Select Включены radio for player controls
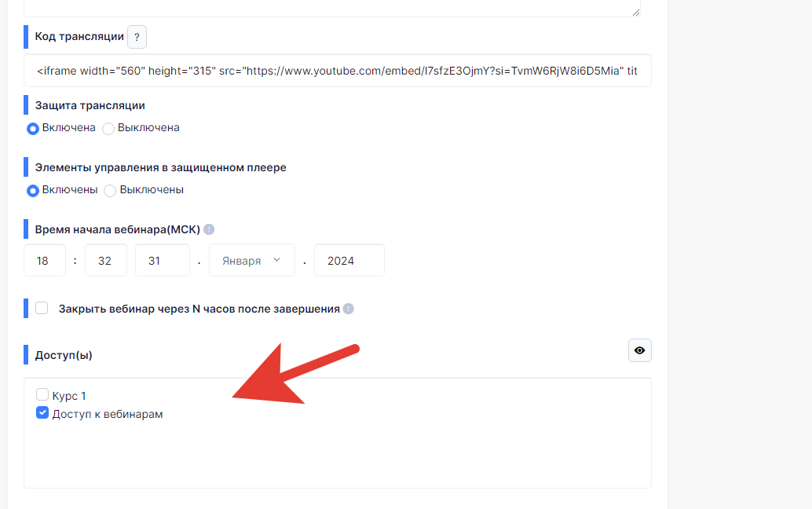 pos(33,191)
